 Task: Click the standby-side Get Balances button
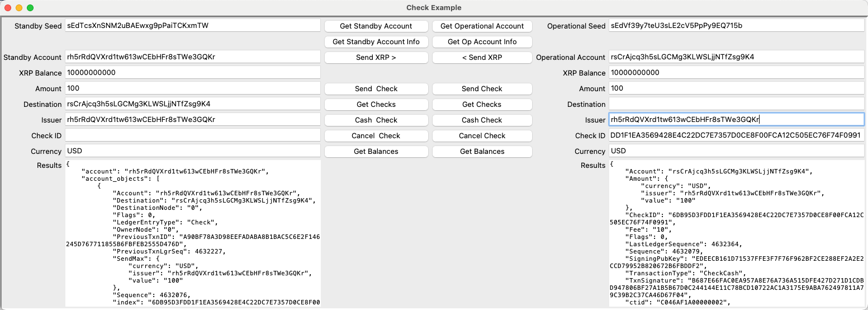coord(376,151)
